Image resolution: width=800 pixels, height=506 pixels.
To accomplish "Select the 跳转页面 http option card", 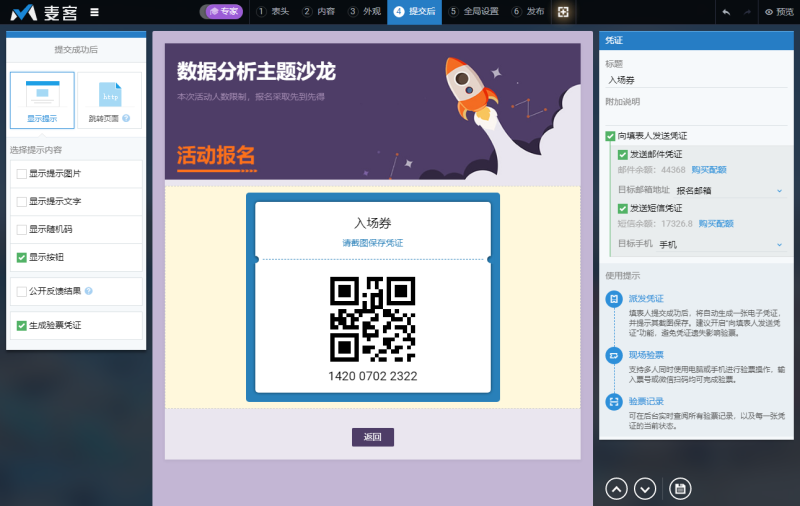I will pyautogui.click(x=109, y=100).
